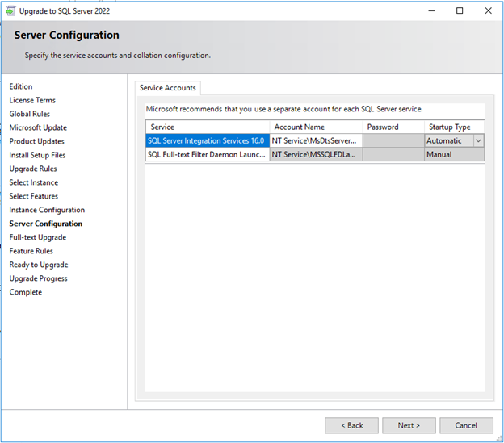Click the Service column header
The height and width of the screenshot is (443, 504).
pos(208,127)
